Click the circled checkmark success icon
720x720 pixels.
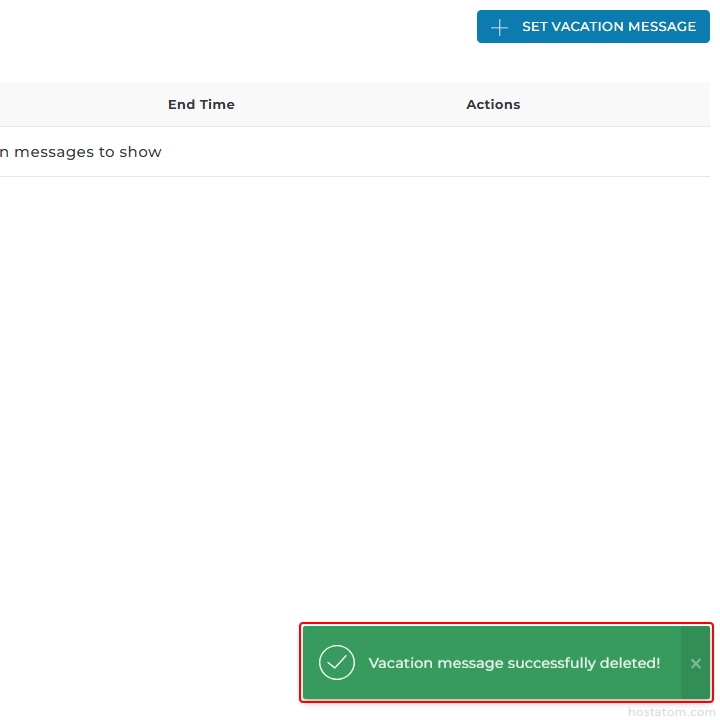click(337, 662)
